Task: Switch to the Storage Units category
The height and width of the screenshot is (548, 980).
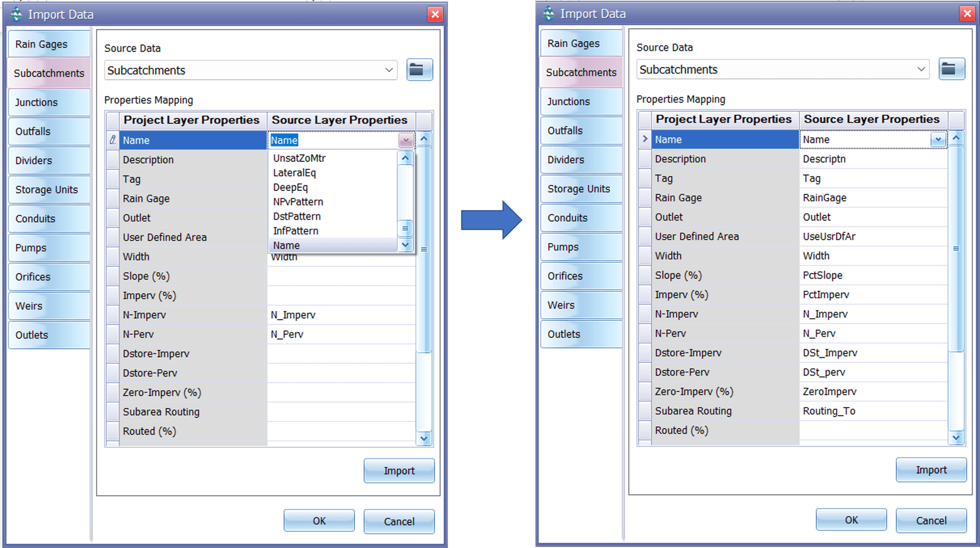Action: pyautogui.click(x=47, y=189)
